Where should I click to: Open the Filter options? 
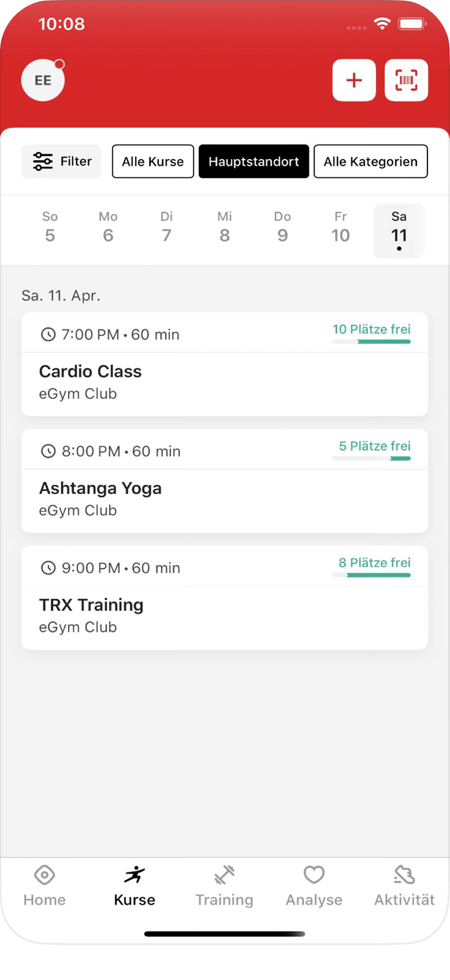(61, 161)
